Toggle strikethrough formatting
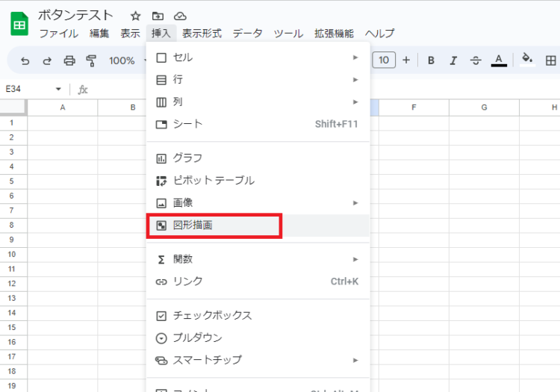Screen dimensions: 560x392 pyautogui.click(x=476, y=60)
